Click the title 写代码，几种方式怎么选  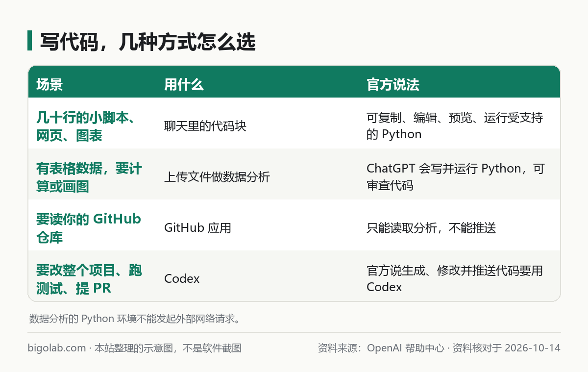pyautogui.click(x=147, y=42)
